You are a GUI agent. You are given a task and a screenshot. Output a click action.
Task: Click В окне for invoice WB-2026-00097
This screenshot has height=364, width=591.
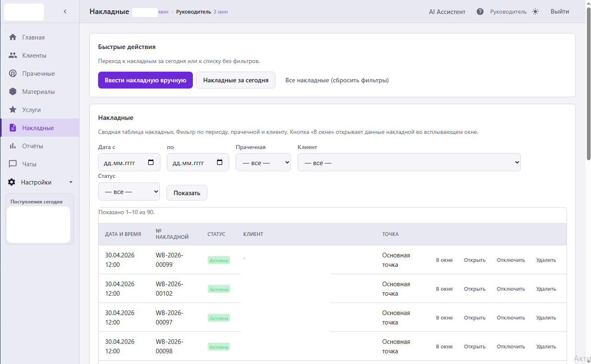(x=444, y=317)
